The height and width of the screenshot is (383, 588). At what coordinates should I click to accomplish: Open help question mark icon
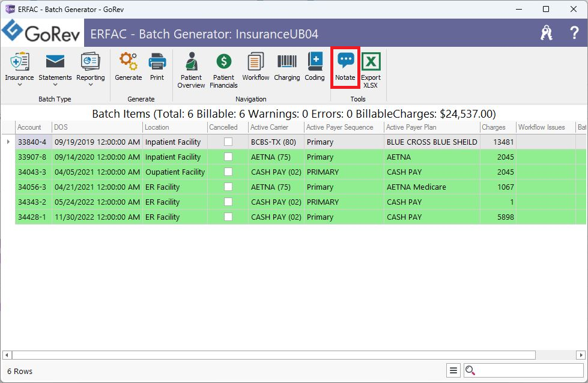click(574, 33)
